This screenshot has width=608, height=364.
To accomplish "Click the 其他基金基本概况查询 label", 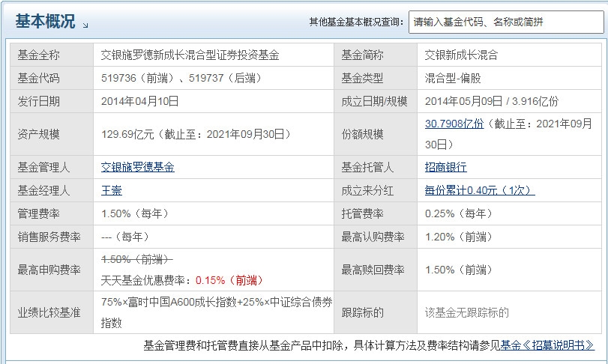I will tap(357, 22).
